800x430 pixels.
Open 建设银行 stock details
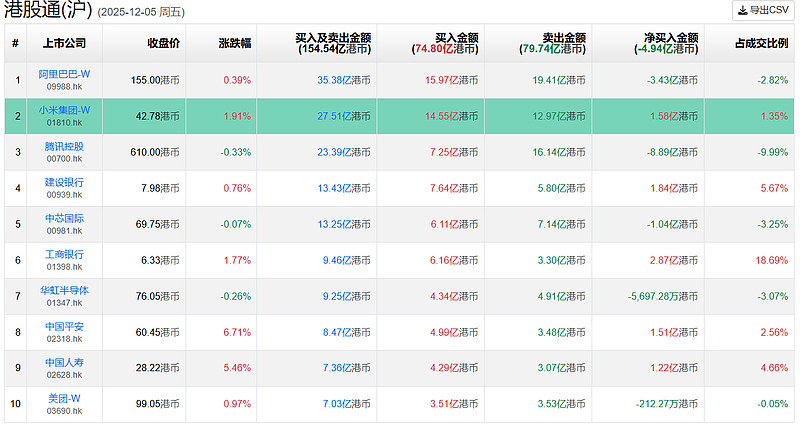pyautogui.click(x=64, y=182)
